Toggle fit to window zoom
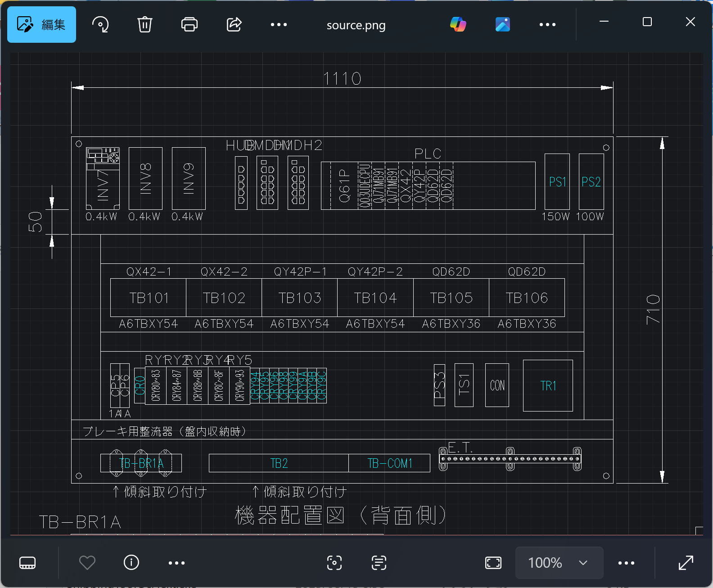713x588 pixels. [x=493, y=563]
